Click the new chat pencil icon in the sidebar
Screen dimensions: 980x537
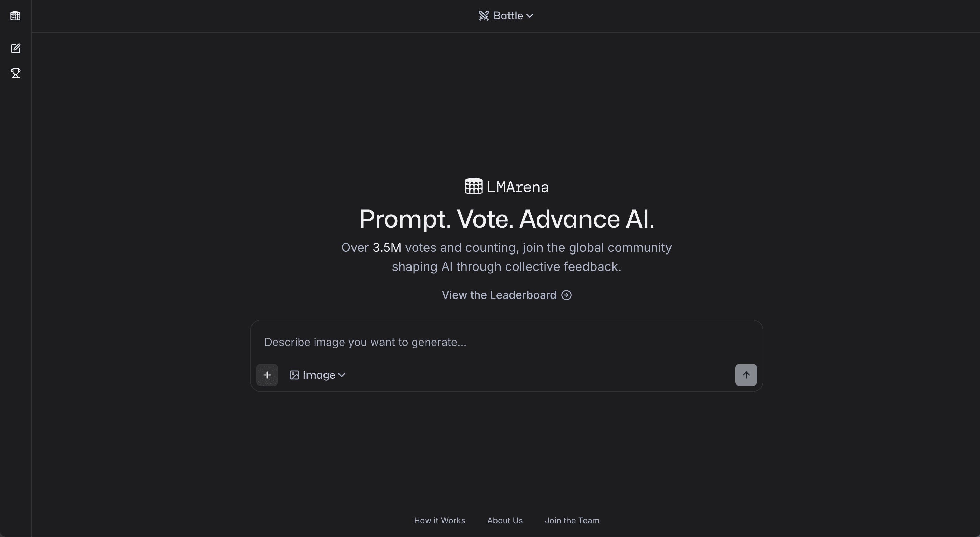pyautogui.click(x=16, y=48)
